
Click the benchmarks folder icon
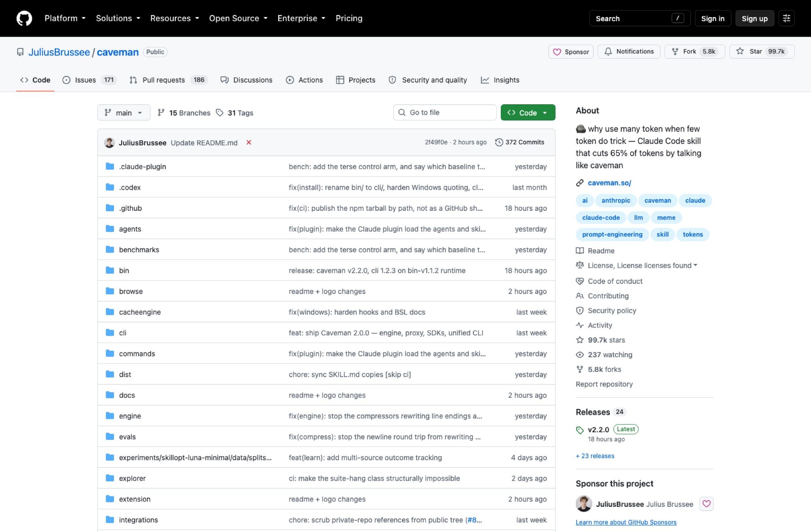pos(110,249)
